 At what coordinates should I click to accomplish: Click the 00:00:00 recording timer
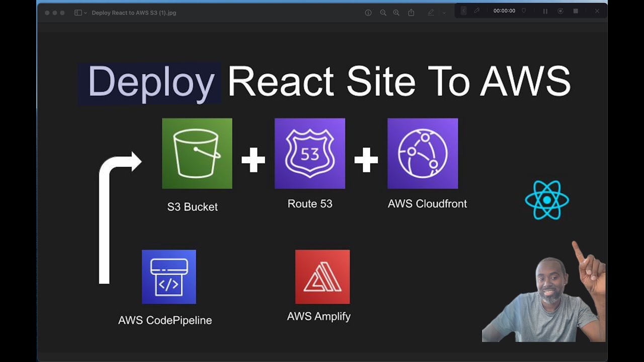coord(504,11)
